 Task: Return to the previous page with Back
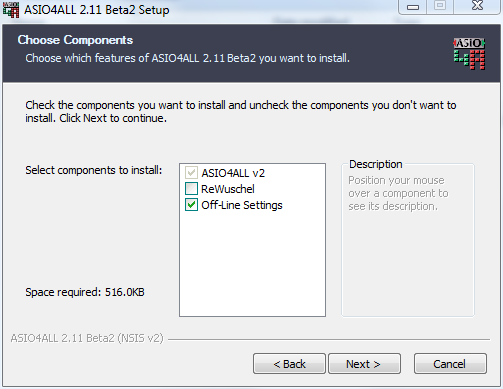pyautogui.click(x=289, y=364)
